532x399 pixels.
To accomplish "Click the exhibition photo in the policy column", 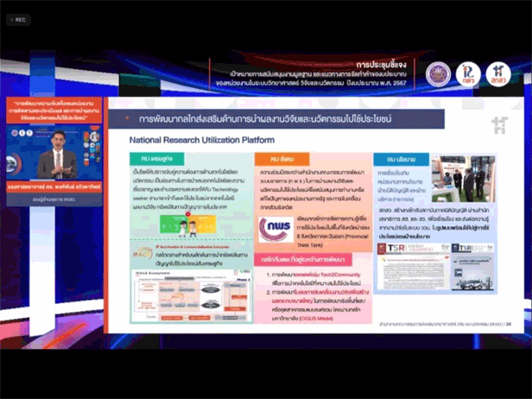I will (x=463, y=179).
